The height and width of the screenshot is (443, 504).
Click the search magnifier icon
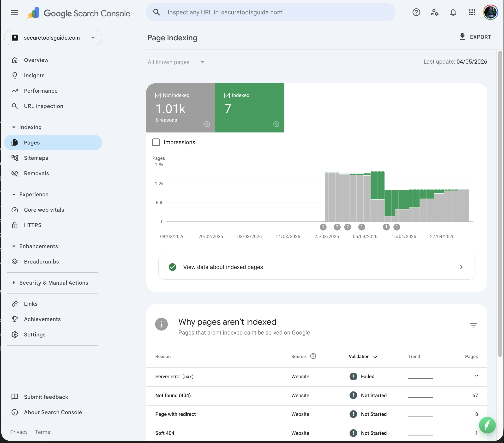click(x=156, y=12)
